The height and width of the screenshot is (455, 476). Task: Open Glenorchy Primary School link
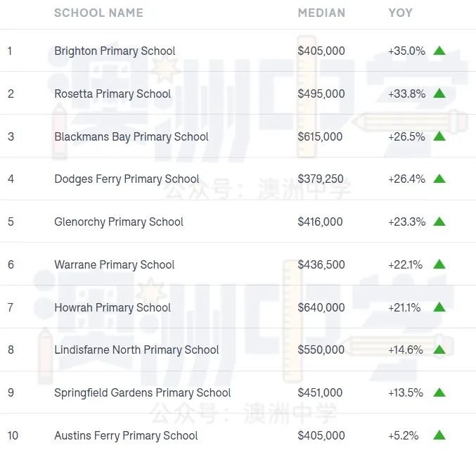pyautogui.click(x=119, y=222)
